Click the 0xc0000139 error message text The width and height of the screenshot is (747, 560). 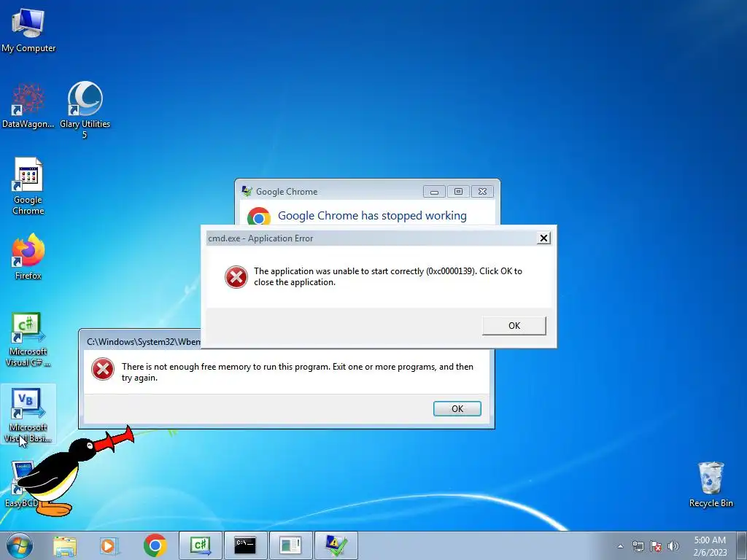pyautogui.click(x=388, y=276)
